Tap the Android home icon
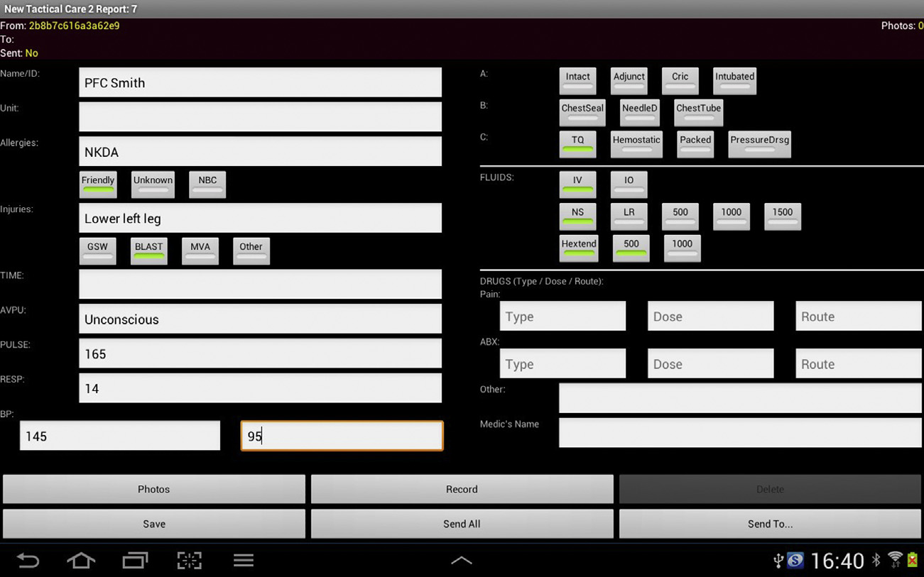 pyautogui.click(x=81, y=561)
